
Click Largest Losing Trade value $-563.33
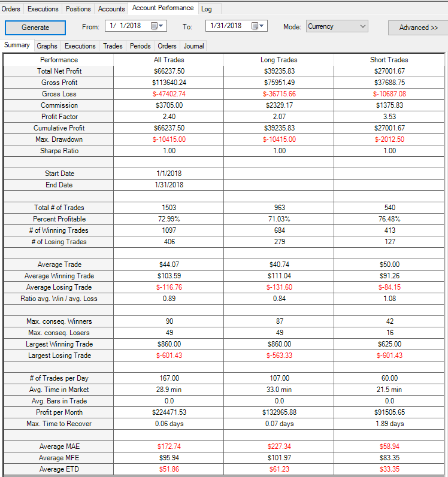click(279, 356)
